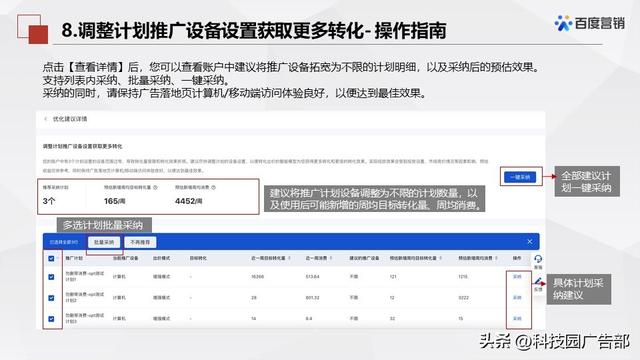Open the feedback pencil icon
Image resolution: width=640 pixels, height=360 pixels.
point(538,282)
